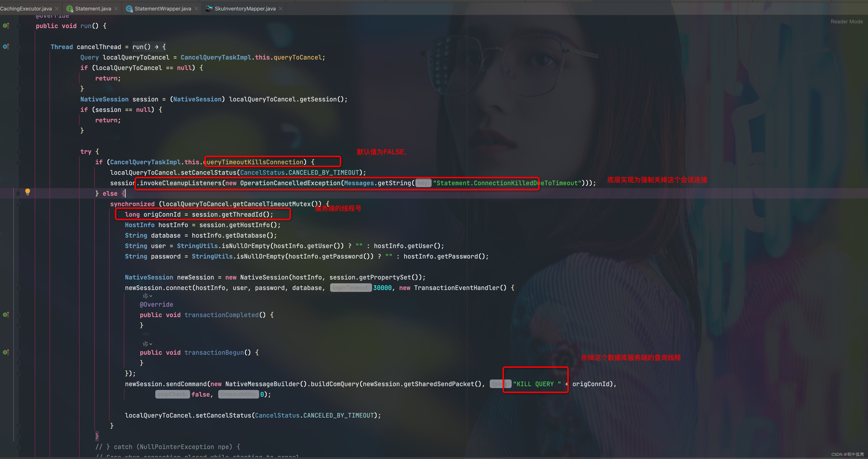868x459 pixels.
Task: Open the AI inlay dropdown above @Override
Action: [148, 296]
